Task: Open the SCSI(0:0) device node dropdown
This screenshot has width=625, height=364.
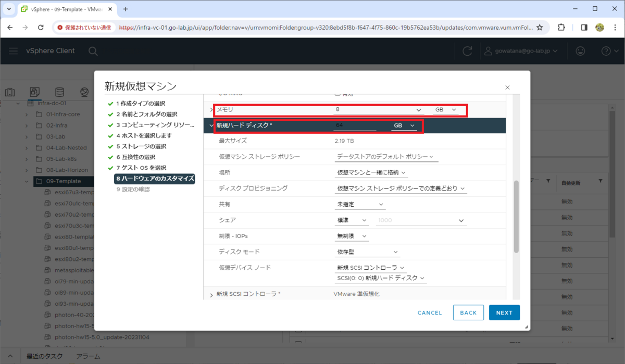Action: [380, 278]
